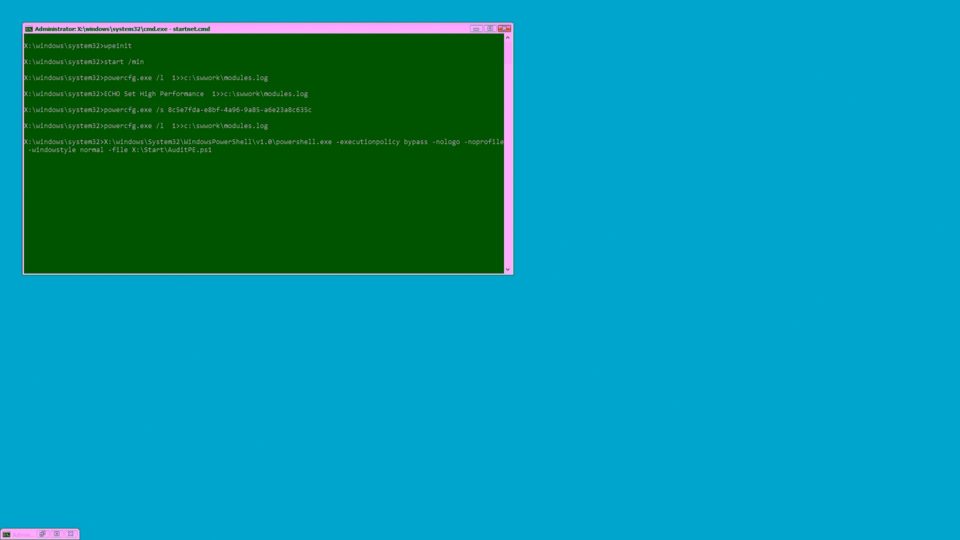960x540 pixels.
Task: Close the Administrator cmd.exe console window
Action: coord(504,29)
